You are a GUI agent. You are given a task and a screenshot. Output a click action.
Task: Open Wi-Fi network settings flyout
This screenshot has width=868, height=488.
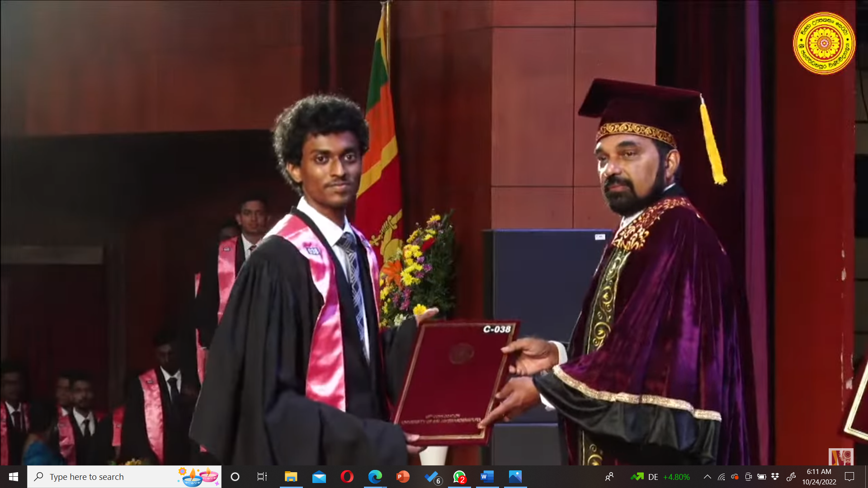(722, 477)
